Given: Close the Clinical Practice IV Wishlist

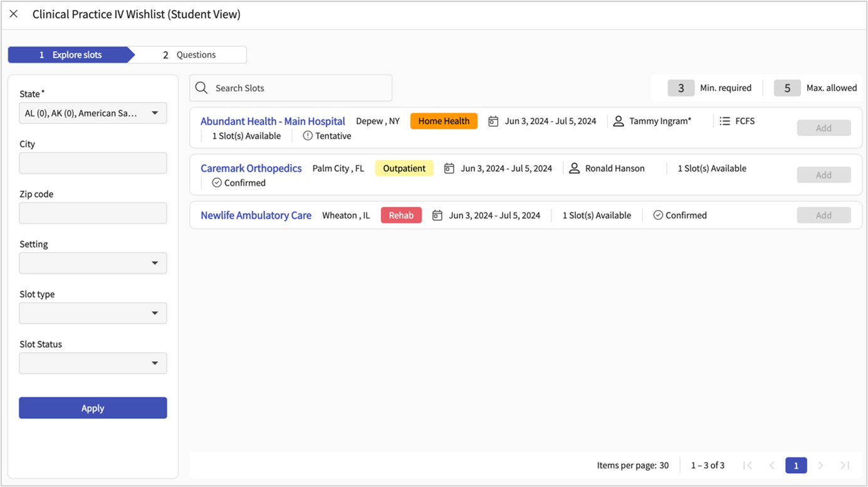Looking at the screenshot, I should coord(14,14).
